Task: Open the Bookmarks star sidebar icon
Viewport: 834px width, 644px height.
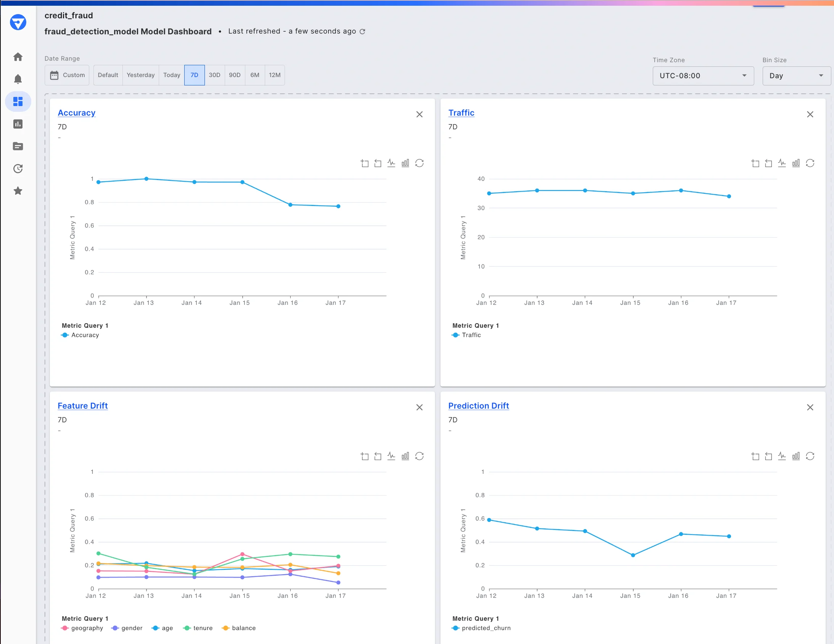Action: 18,191
